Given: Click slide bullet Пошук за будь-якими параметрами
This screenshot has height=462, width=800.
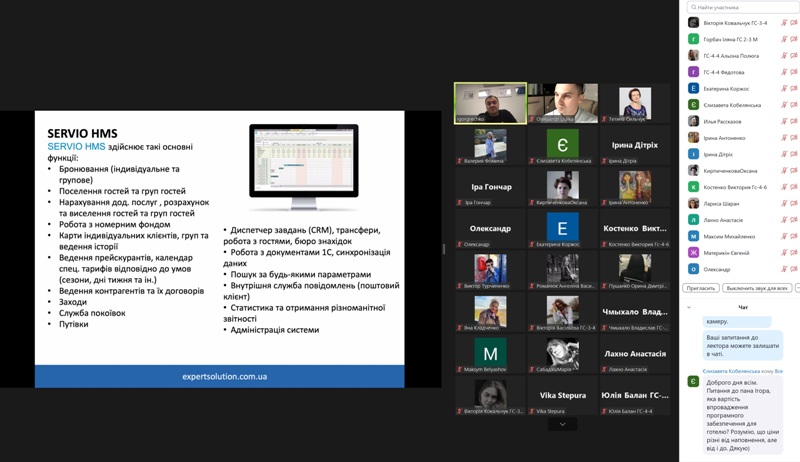Looking at the screenshot, I should (301, 274).
